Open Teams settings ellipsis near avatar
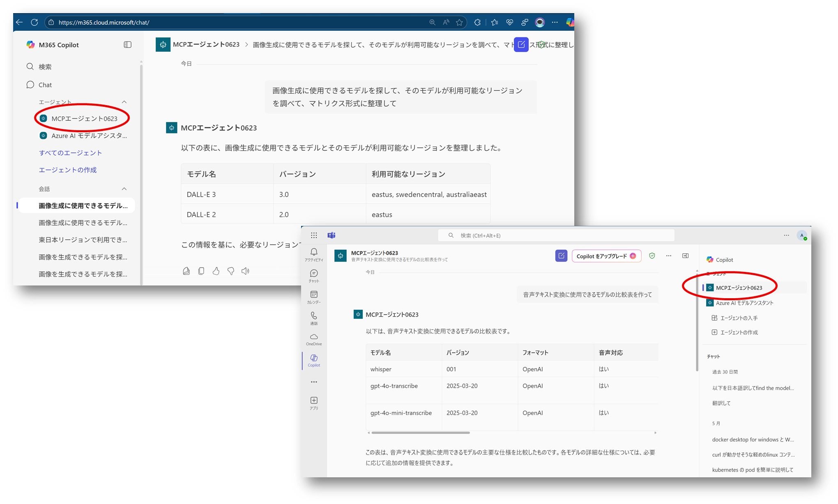This screenshot has width=838, height=504. 786,235
